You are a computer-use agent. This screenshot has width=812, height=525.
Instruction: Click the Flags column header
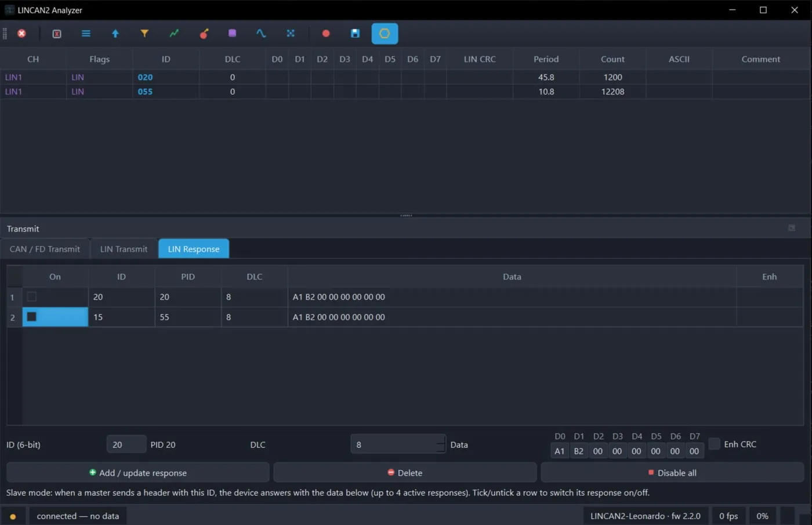(x=99, y=59)
